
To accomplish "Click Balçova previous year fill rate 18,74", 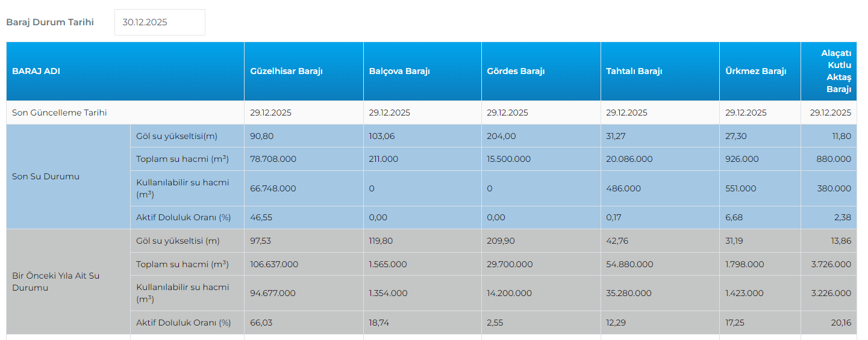I will [378, 323].
